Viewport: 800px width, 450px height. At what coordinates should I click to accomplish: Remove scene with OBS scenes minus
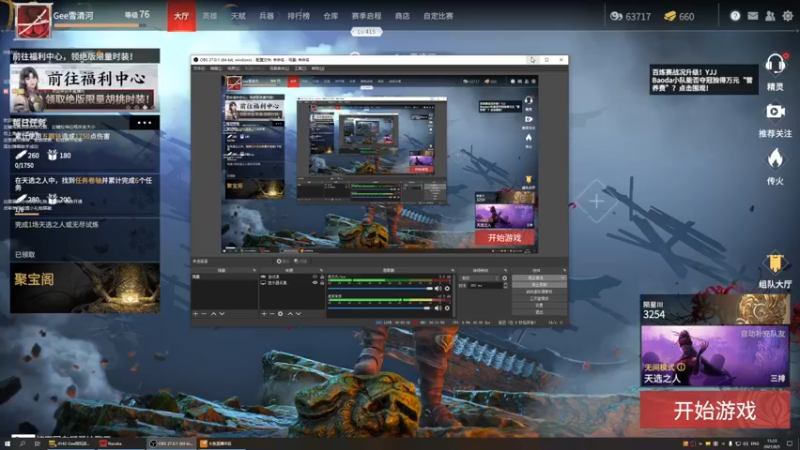click(204, 314)
